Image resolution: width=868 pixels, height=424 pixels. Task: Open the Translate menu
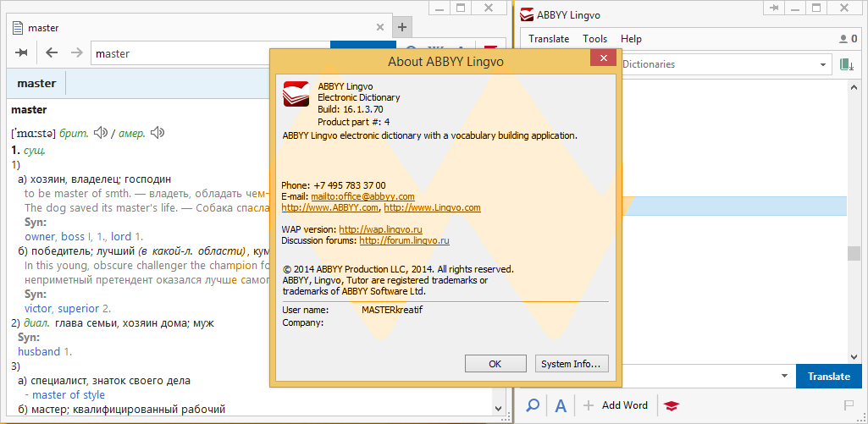(x=549, y=39)
